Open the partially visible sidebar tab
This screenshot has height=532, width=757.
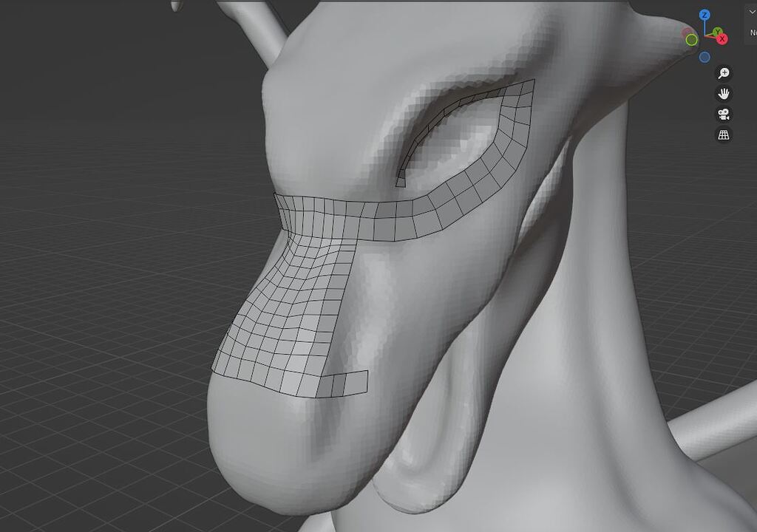tap(753, 33)
